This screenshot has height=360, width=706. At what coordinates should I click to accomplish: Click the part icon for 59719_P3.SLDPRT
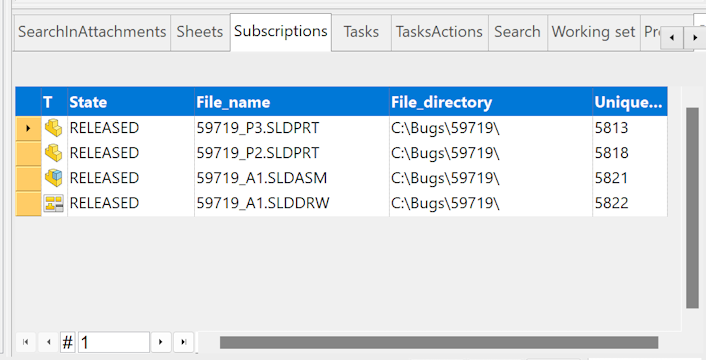(x=54, y=128)
